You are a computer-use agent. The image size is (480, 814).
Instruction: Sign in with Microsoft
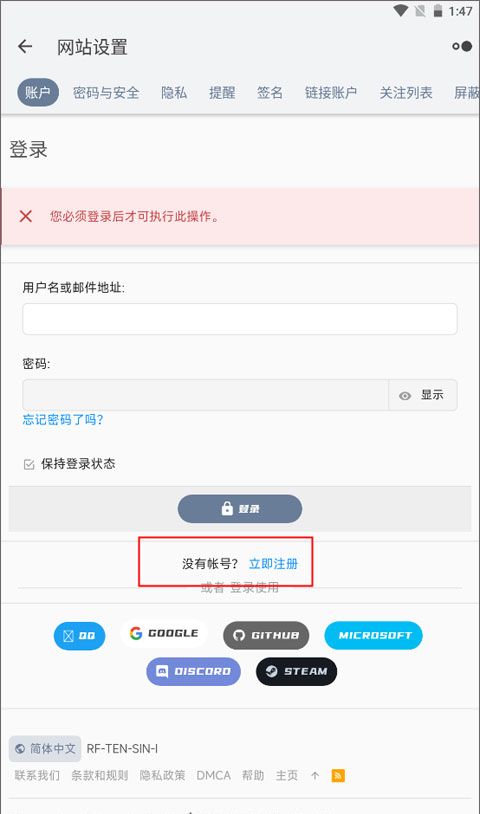374,635
